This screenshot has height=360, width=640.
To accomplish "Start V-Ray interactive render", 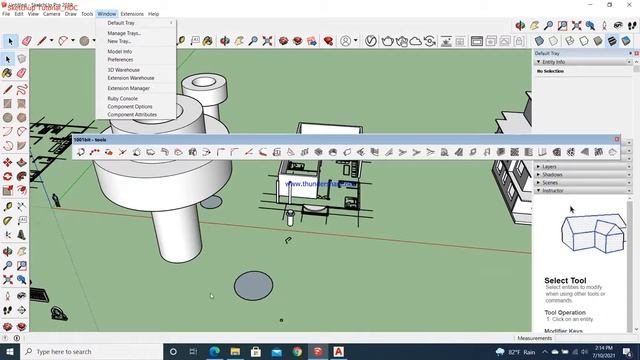I will point(402,41).
